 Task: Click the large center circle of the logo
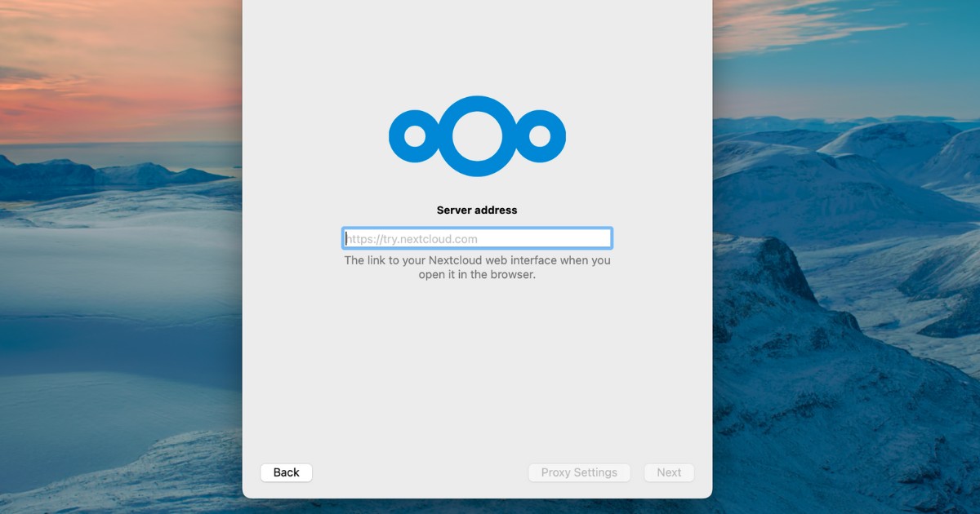coord(477,135)
